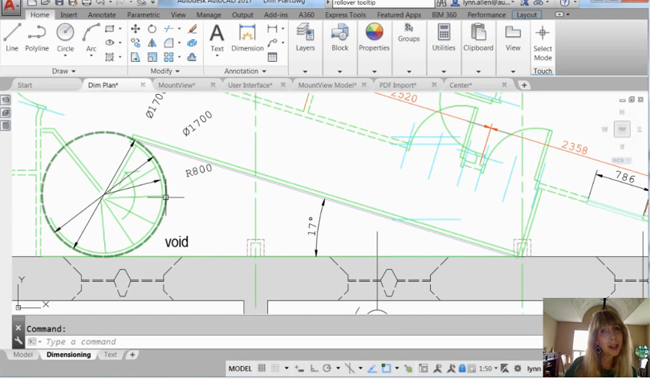Click the rollover tooltip search box
650x379 pixels.
tap(383, 3)
